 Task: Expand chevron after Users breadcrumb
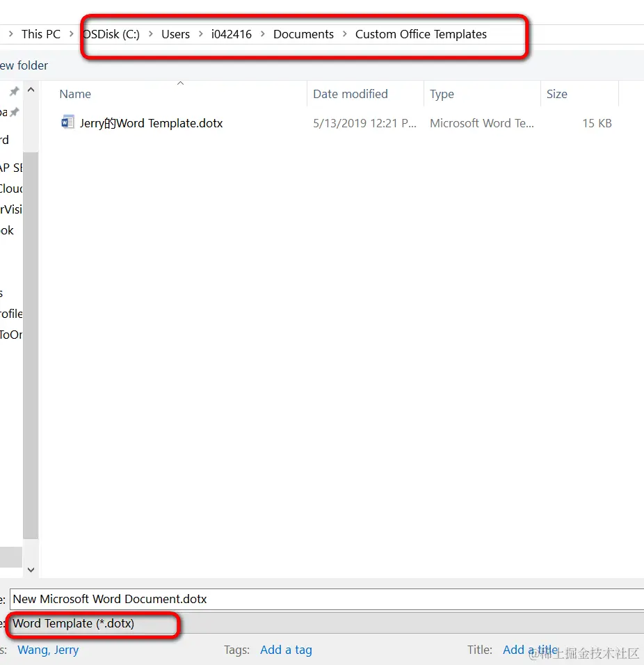[x=200, y=33]
